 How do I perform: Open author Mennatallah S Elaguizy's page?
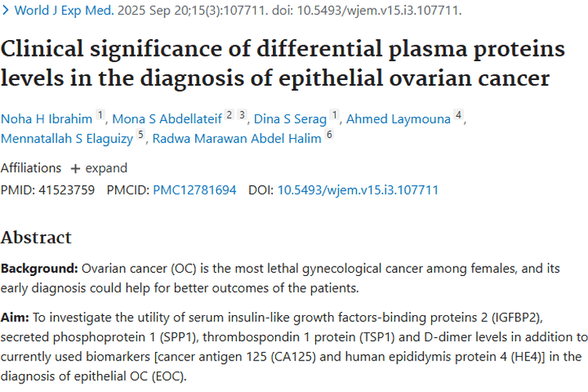point(67,140)
